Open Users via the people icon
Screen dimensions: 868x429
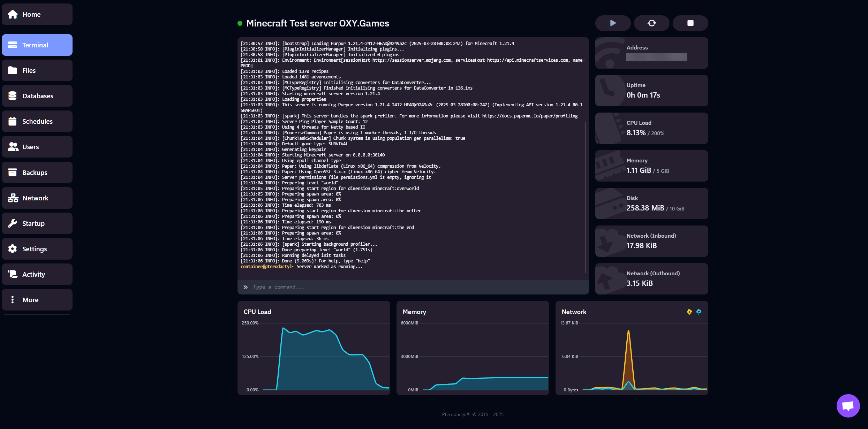coord(13,146)
